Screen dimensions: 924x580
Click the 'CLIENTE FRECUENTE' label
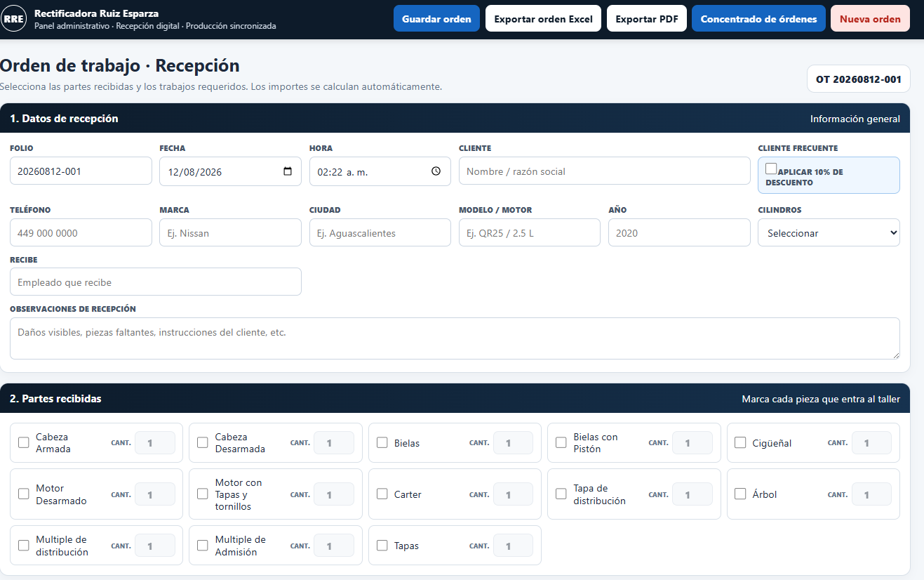point(798,148)
